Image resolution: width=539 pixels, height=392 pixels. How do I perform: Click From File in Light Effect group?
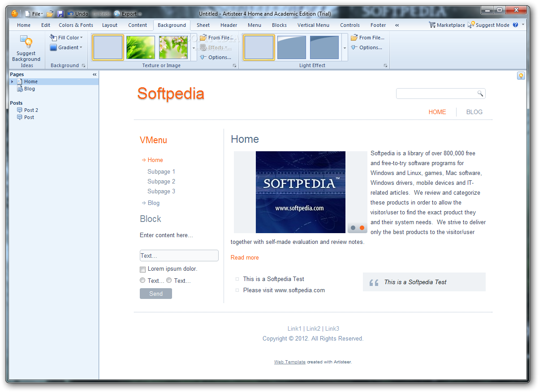368,38
